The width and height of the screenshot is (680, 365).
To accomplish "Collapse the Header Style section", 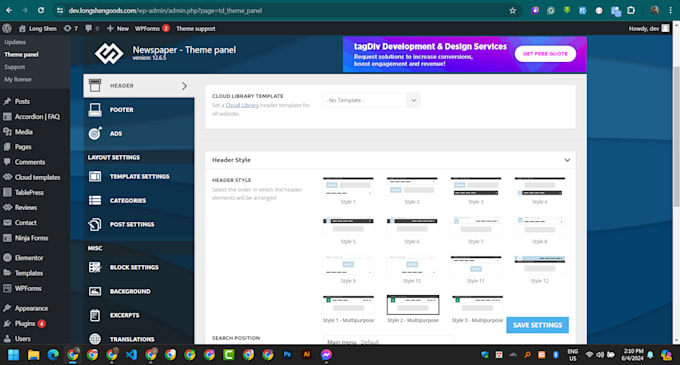I will pos(567,160).
